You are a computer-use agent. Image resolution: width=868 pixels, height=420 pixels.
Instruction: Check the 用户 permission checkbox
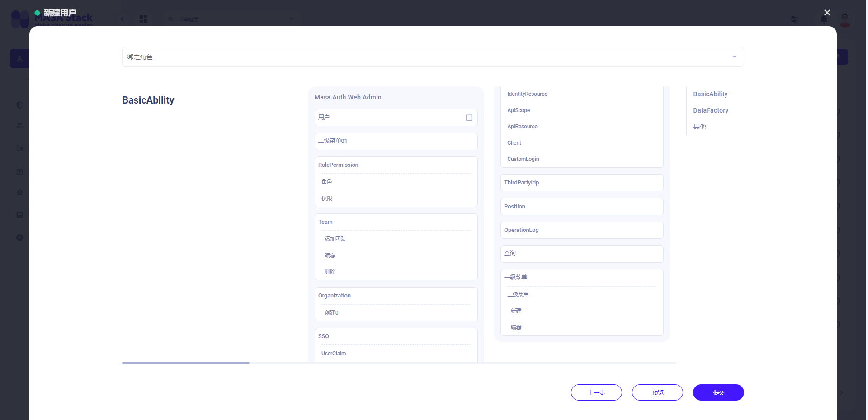(x=469, y=118)
